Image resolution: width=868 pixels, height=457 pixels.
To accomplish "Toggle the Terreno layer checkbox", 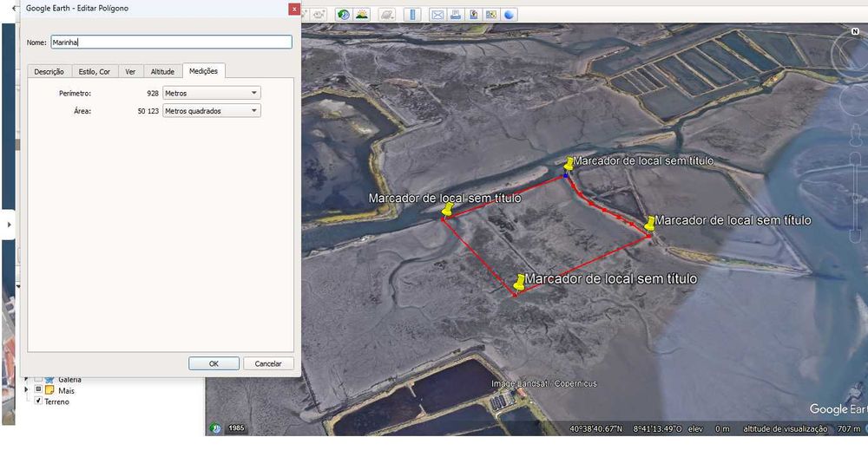I will tap(38, 401).
